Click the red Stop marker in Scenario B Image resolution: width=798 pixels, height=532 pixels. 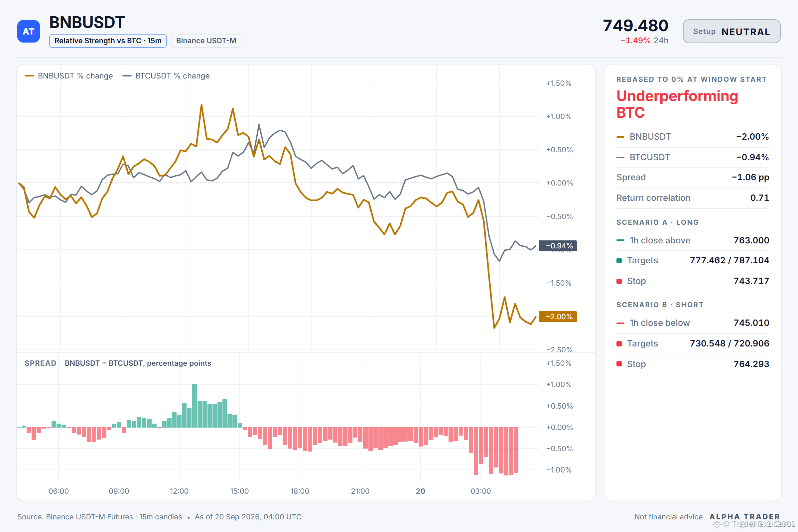[619, 364]
